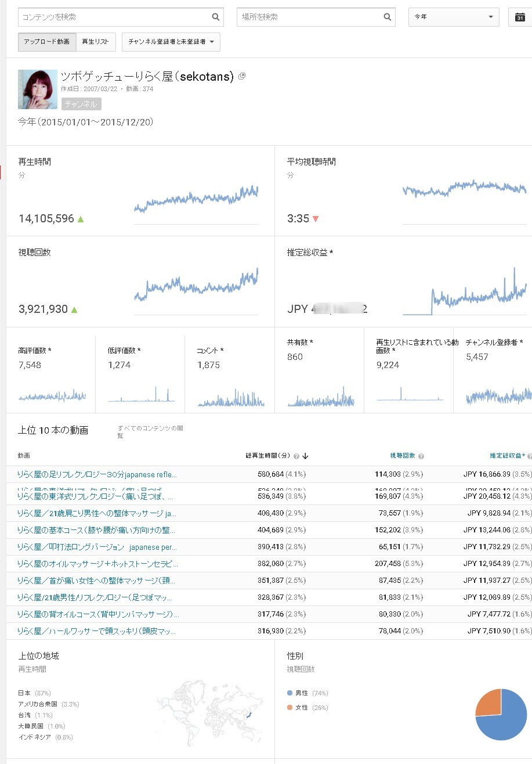Focus the コンテンツを検索 search field
532x764 pixels.
coord(121,17)
